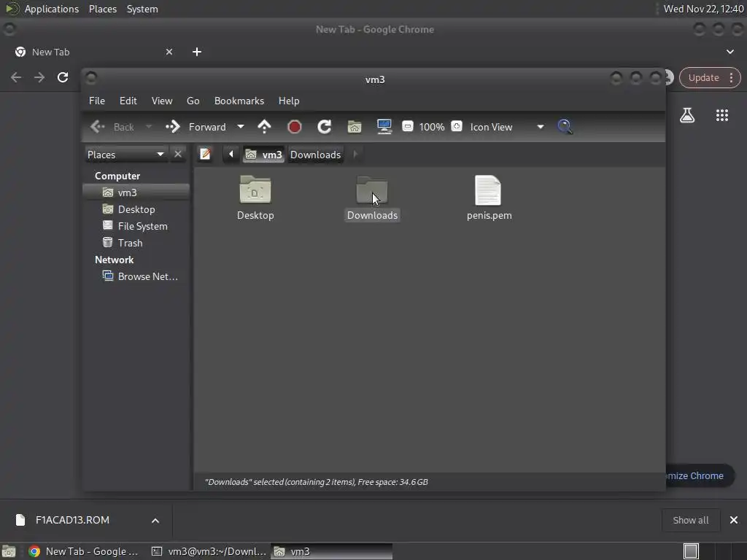Close the Places side pane
The image size is (747, 560).
[178, 155]
